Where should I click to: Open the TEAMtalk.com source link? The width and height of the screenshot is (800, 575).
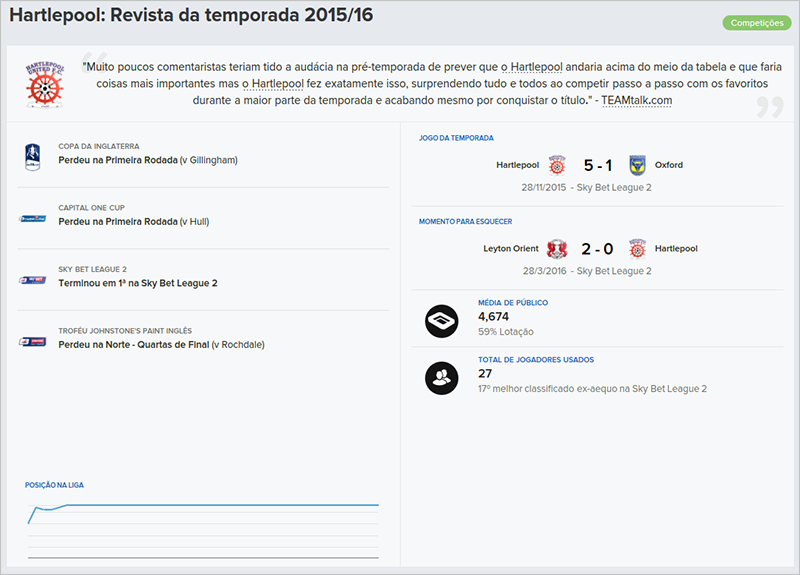click(636, 100)
